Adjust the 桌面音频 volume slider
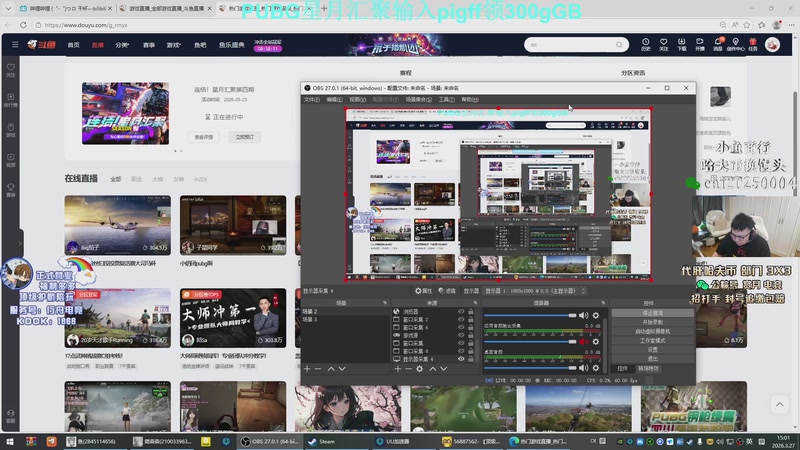800x450 pixels. [x=530, y=368]
